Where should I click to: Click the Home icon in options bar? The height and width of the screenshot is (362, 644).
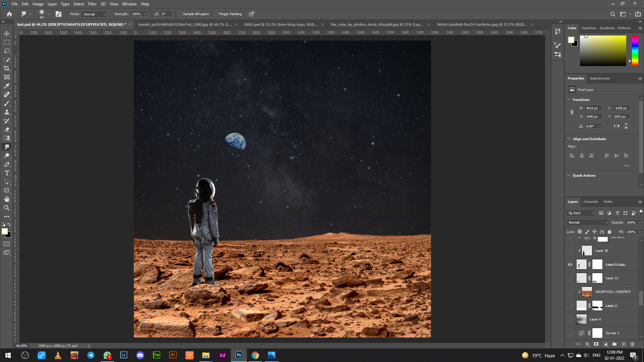point(9,14)
